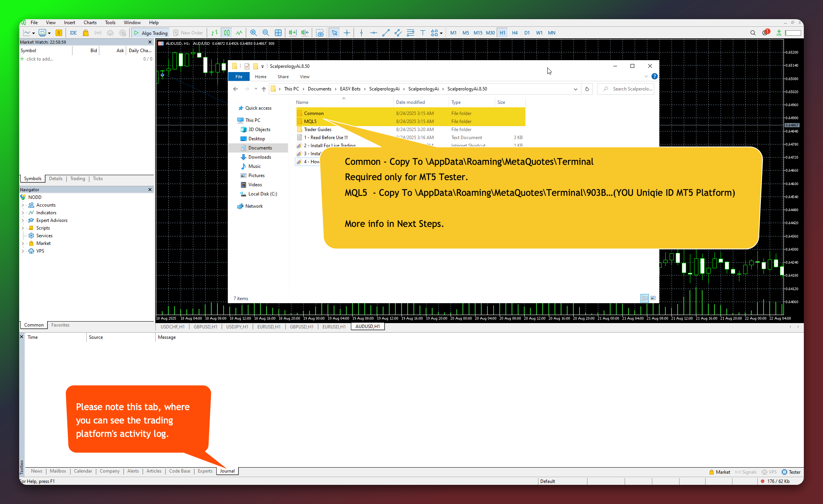Open the MetaEditor IDE icon
Screen dimensions: 823x504
click(x=73, y=33)
